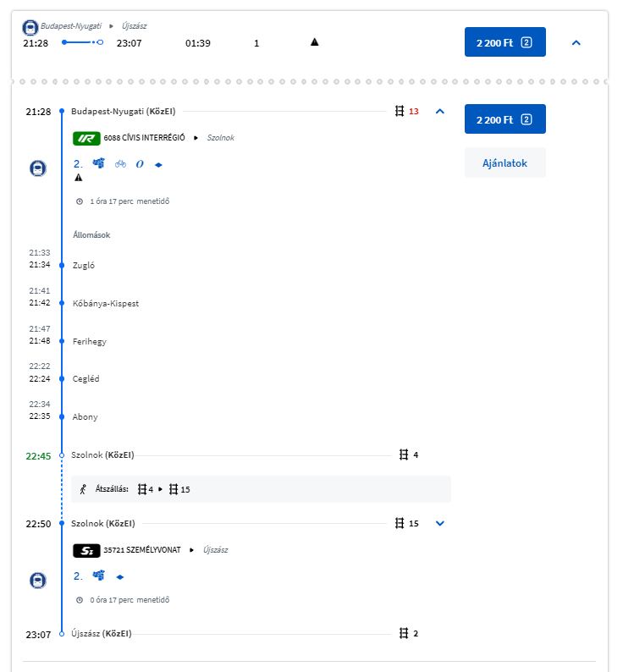Image resolution: width=623 pixels, height=672 pixels.
Task: Expand the 35721 Személyvonat stops
Action: [x=440, y=523]
